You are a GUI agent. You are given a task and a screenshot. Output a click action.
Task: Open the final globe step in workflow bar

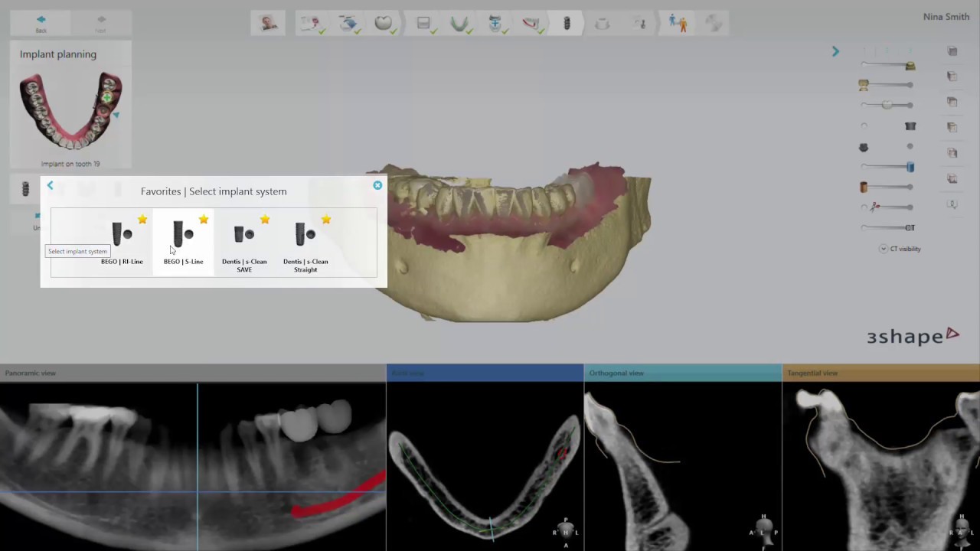pyautogui.click(x=713, y=24)
